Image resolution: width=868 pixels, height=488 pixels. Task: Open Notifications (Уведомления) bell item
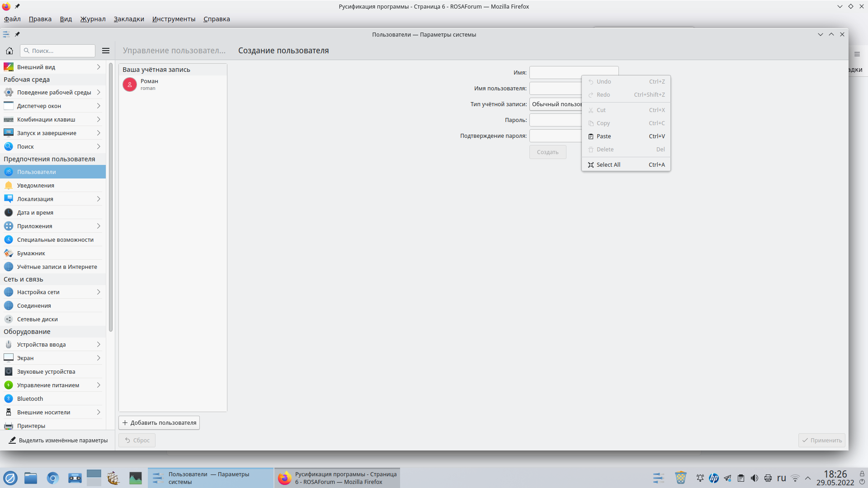[x=35, y=185]
